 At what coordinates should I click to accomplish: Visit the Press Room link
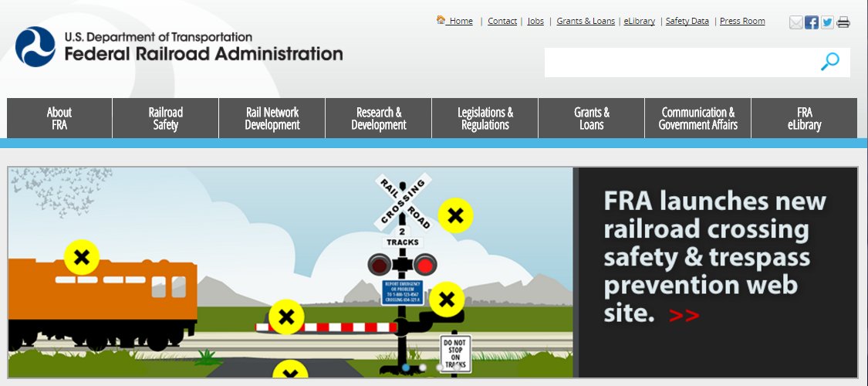tap(742, 21)
